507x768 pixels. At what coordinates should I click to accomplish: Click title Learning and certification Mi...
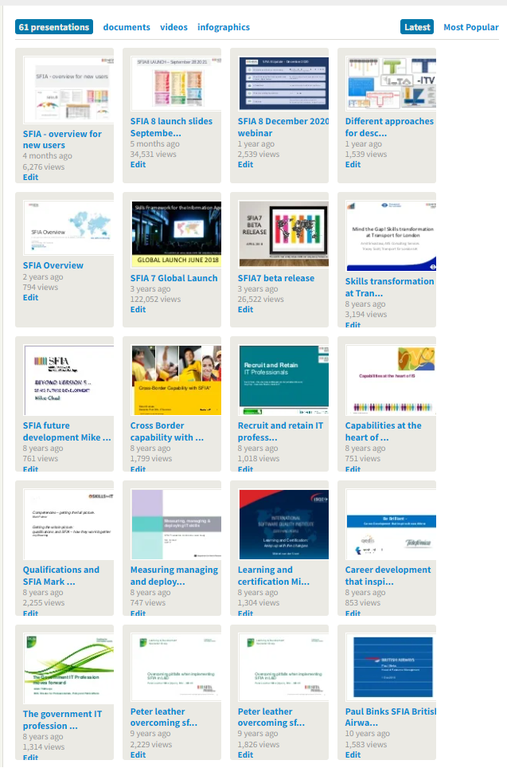pos(273,576)
